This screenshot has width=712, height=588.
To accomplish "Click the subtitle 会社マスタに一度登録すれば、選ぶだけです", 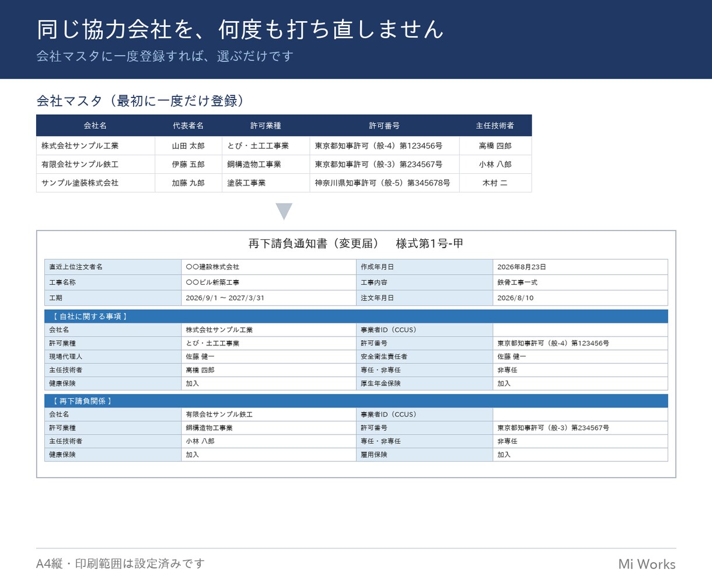I will [165, 56].
